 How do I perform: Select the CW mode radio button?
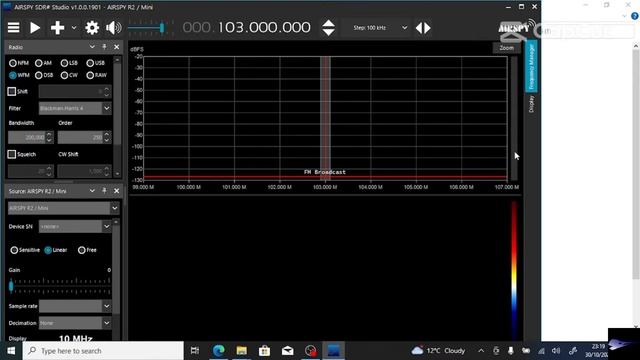(x=64, y=75)
